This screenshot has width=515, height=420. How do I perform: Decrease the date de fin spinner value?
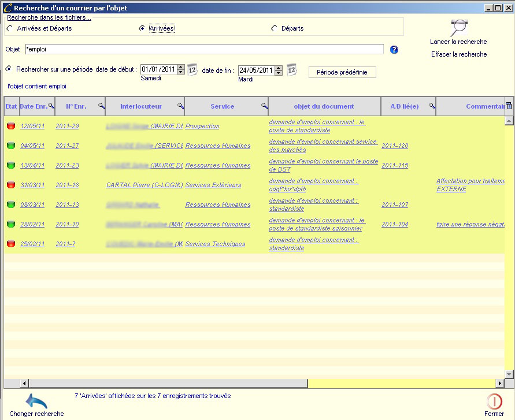[x=279, y=73]
